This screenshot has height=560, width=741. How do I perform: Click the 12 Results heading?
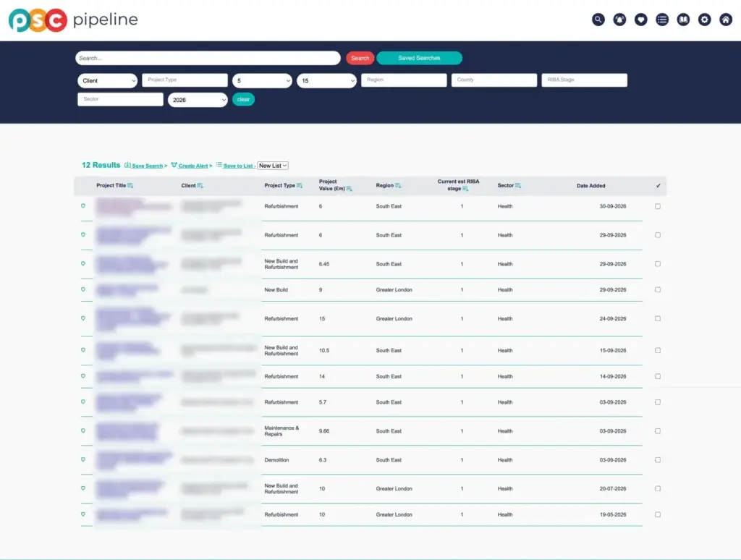(x=101, y=165)
